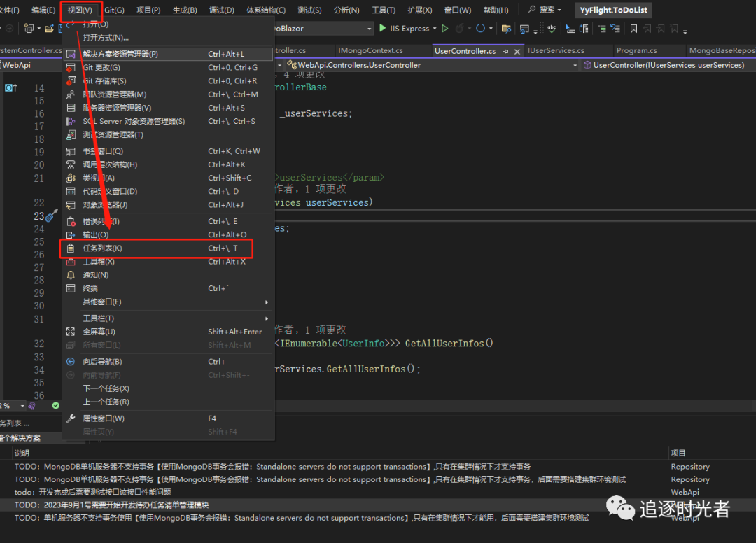Click the bell icon next to 通知(N)
This screenshot has width=756, height=543.
[x=71, y=275]
